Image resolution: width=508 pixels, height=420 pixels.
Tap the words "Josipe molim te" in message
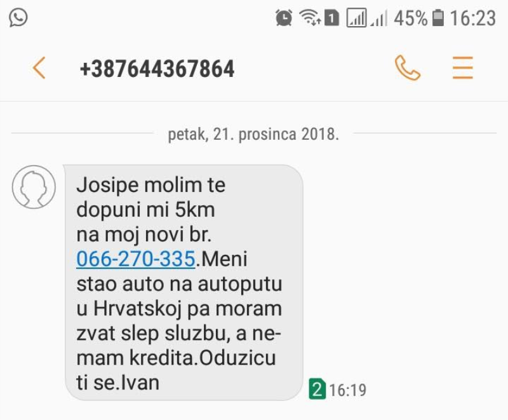[x=150, y=186]
